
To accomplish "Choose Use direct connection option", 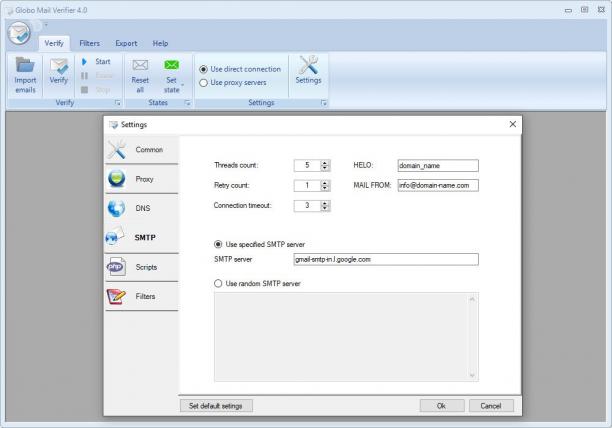I will pos(203,69).
